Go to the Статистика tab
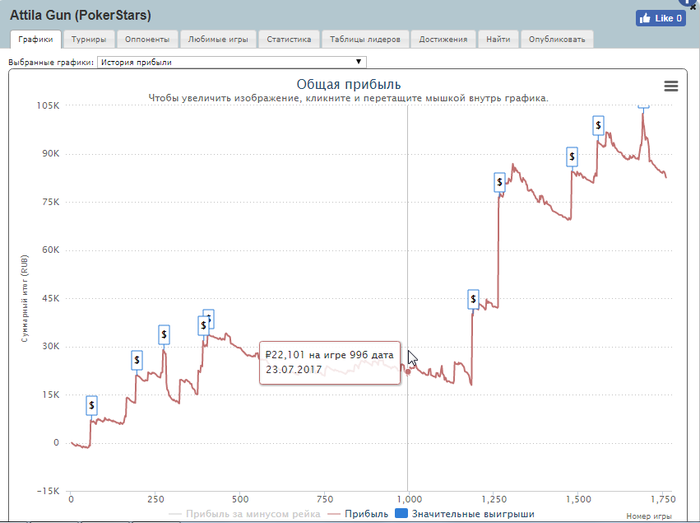 point(289,39)
